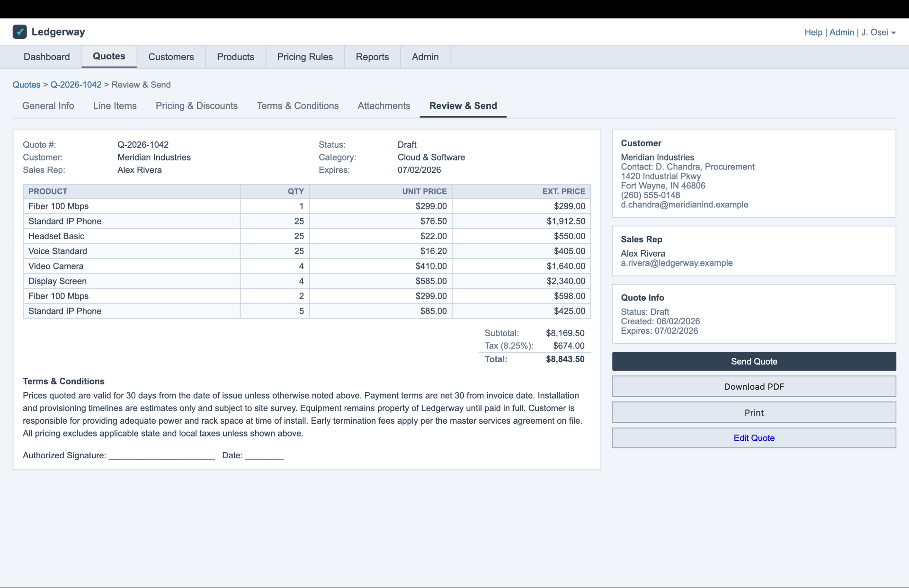This screenshot has height=588, width=909.
Task: Open the J. Osei user dropdown
Action: pyautogui.click(x=878, y=32)
